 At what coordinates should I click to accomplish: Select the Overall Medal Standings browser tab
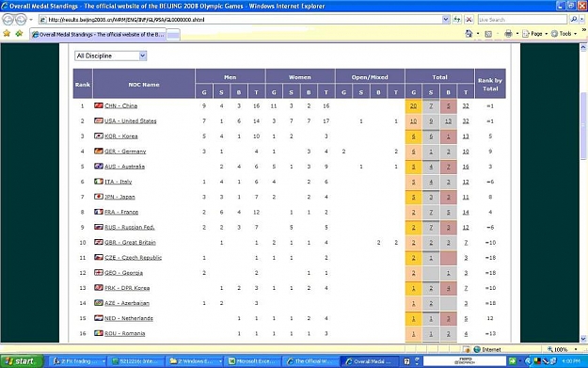pos(98,35)
